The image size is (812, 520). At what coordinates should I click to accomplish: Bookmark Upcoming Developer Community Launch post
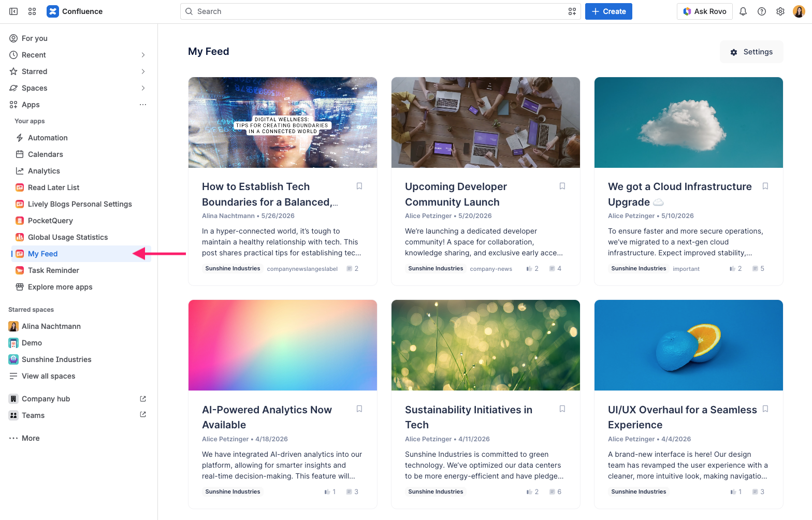(562, 186)
